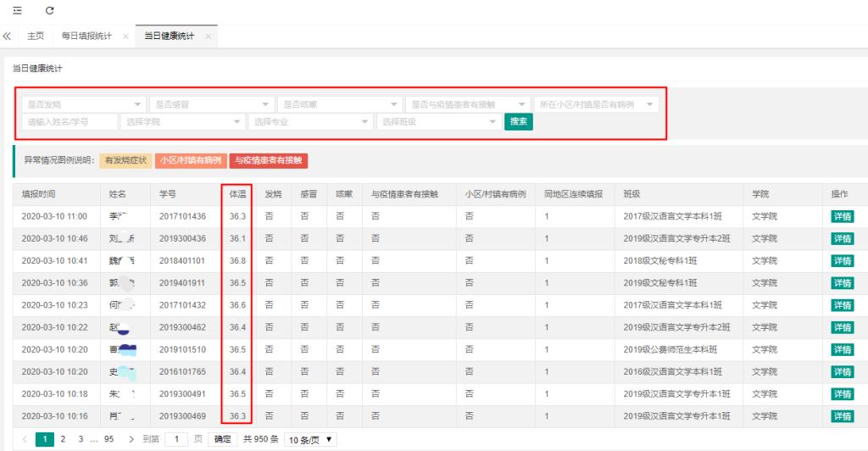Click the 确定 pagination confirm button
Screen dimensions: 868x451
click(222, 439)
